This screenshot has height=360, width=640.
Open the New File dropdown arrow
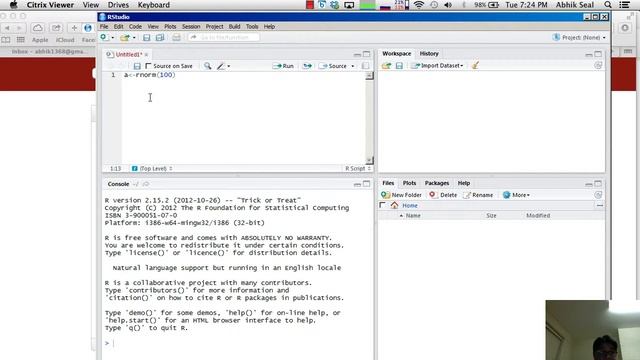coord(112,38)
